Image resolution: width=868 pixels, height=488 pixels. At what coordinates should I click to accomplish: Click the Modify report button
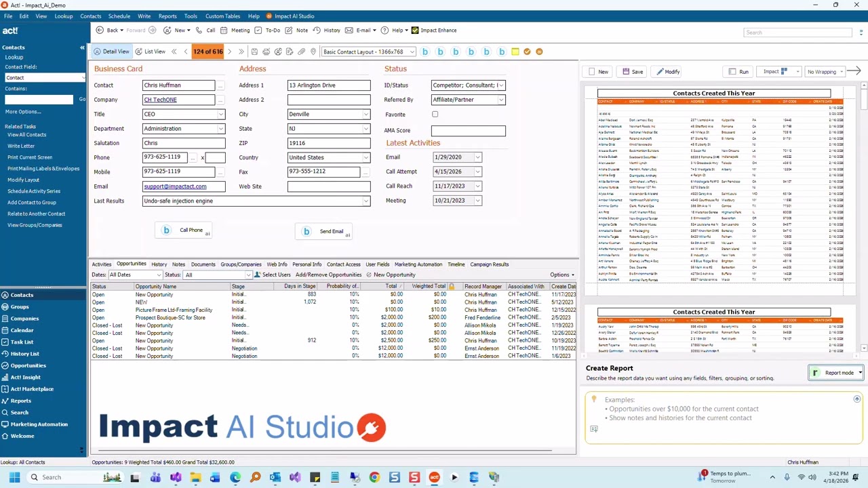click(x=667, y=72)
